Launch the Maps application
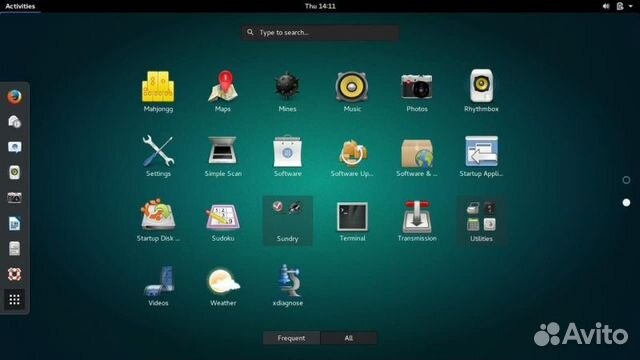 coord(223,91)
